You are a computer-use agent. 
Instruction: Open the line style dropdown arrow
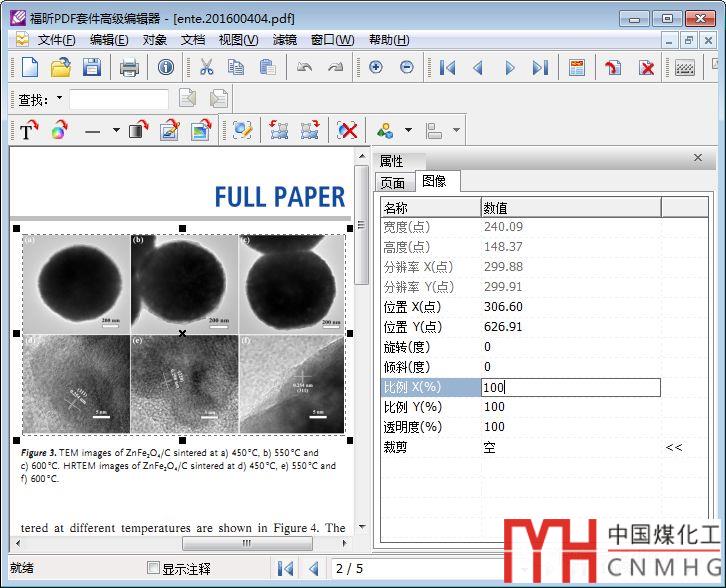tap(116, 131)
